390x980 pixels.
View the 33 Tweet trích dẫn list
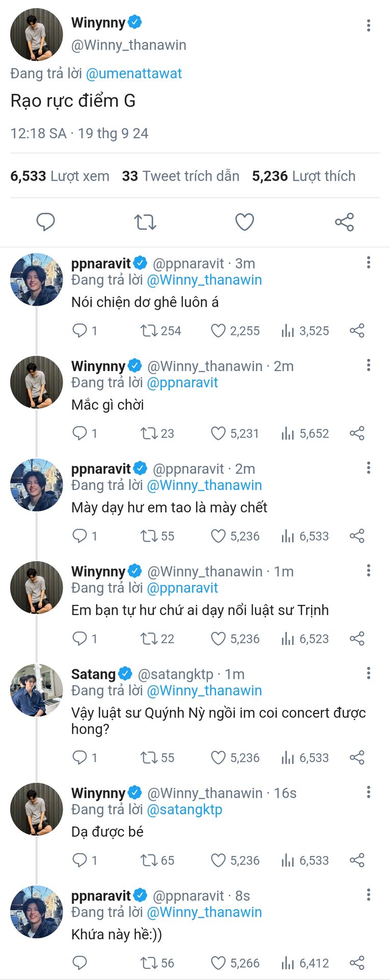coord(180,176)
